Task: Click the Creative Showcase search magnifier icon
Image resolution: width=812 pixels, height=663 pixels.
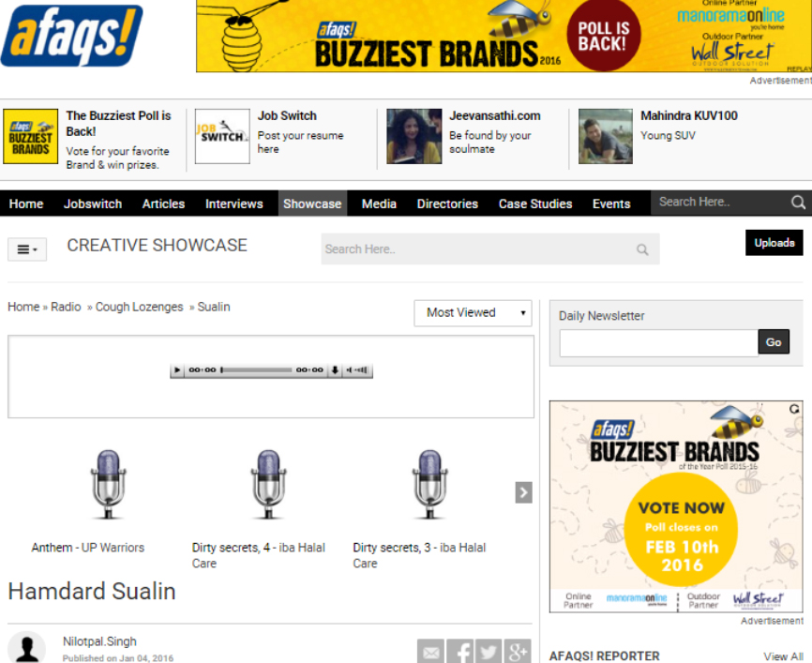Action: tap(642, 249)
